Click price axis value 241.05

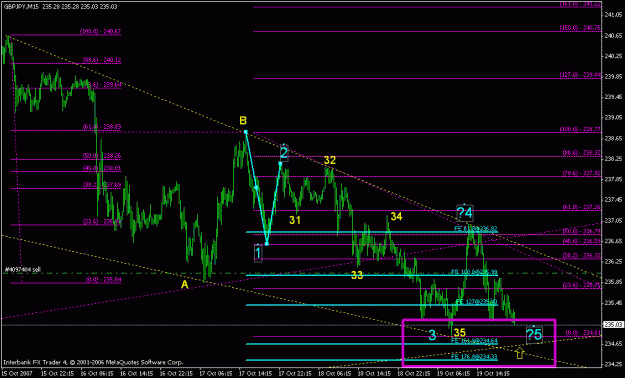coord(612,15)
